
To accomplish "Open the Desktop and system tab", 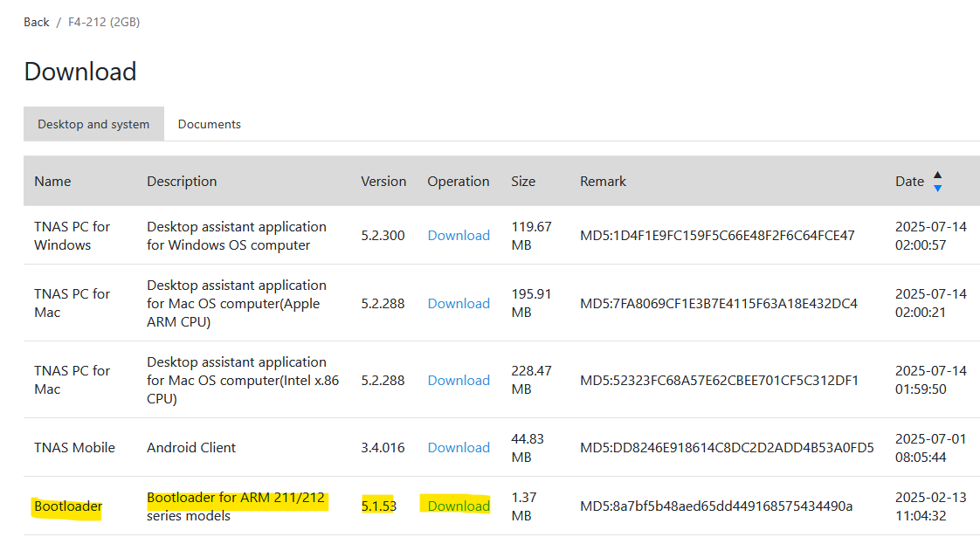I will (93, 124).
